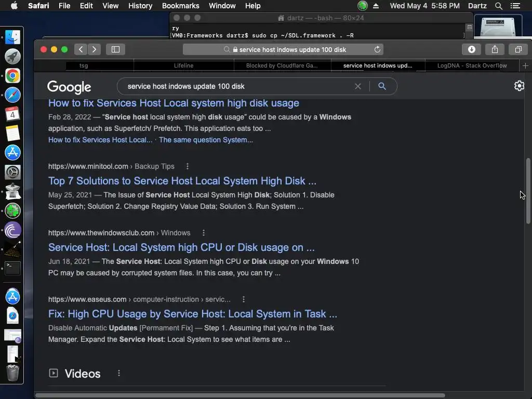Reload the page with the refresh icon
The image size is (532, 399).
pos(377,49)
